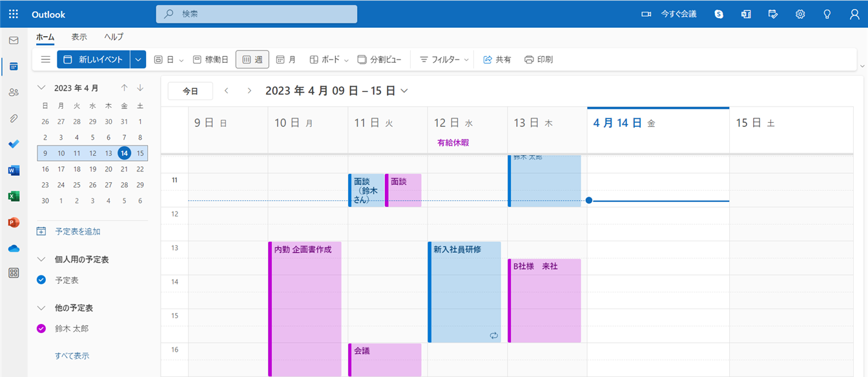This screenshot has width=868, height=377.
Task: Open the ヘルプ tab
Action: (x=114, y=37)
